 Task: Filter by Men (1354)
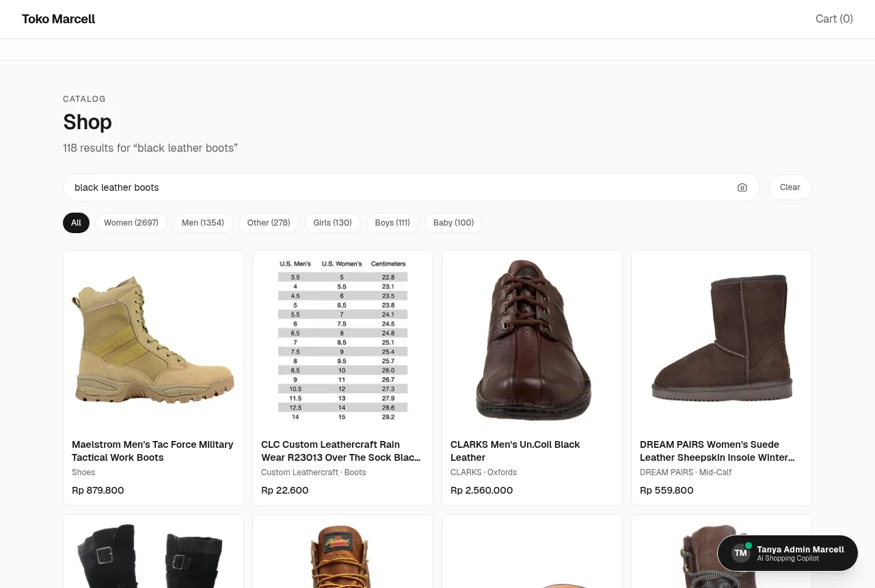(x=203, y=223)
